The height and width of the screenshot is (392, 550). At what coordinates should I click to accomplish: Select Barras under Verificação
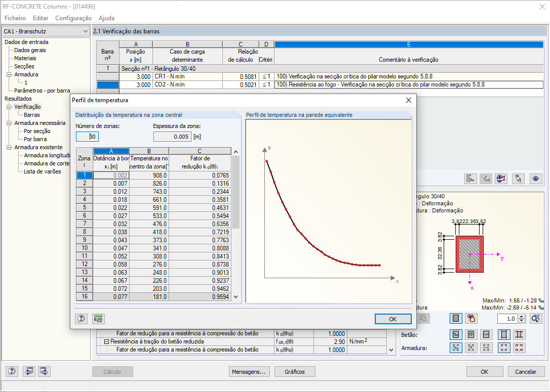[x=31, y=115]
